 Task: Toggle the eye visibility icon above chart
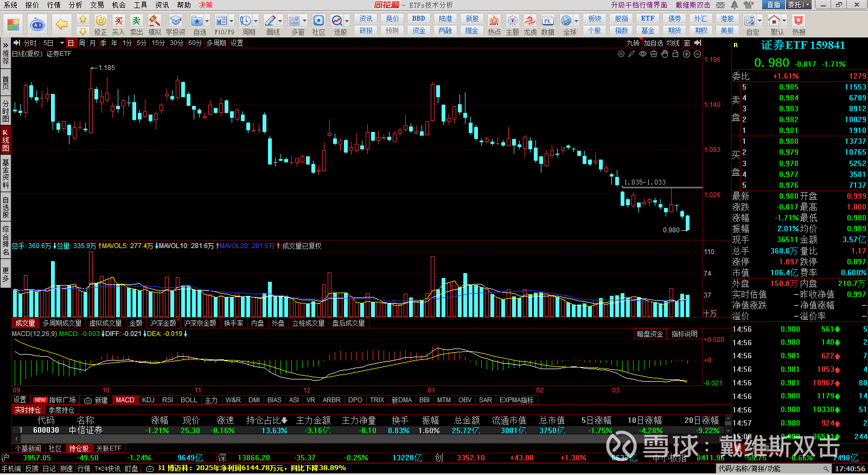pos(643,54)
